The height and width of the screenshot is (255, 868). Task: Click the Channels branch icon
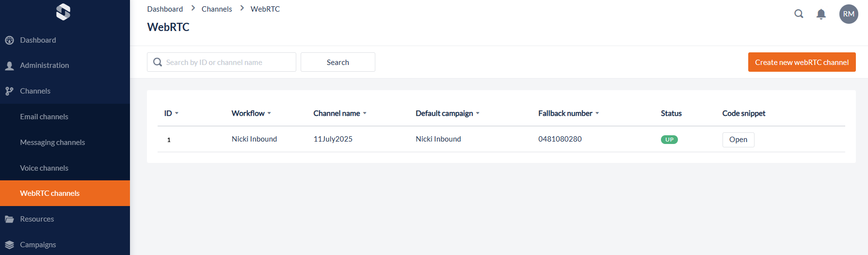tap(9, 91)
